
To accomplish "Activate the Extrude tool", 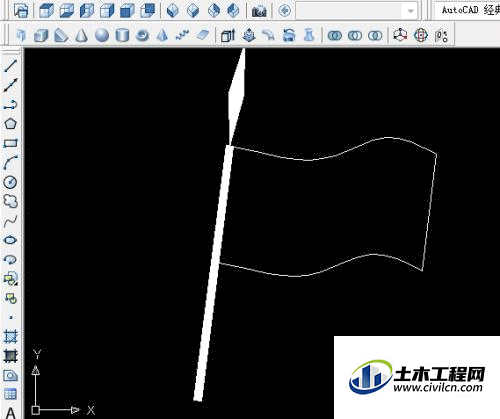I will (228, 35).
